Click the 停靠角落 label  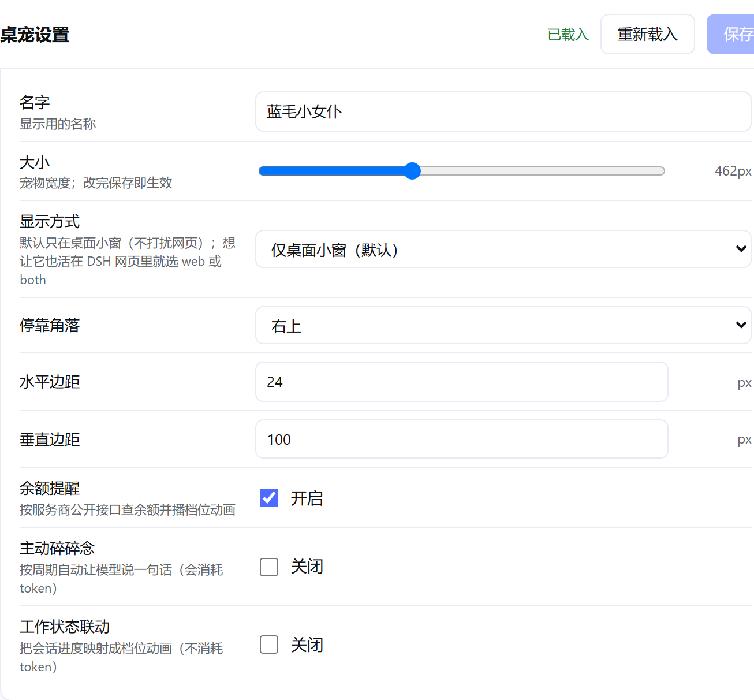(x=50, y=325)
